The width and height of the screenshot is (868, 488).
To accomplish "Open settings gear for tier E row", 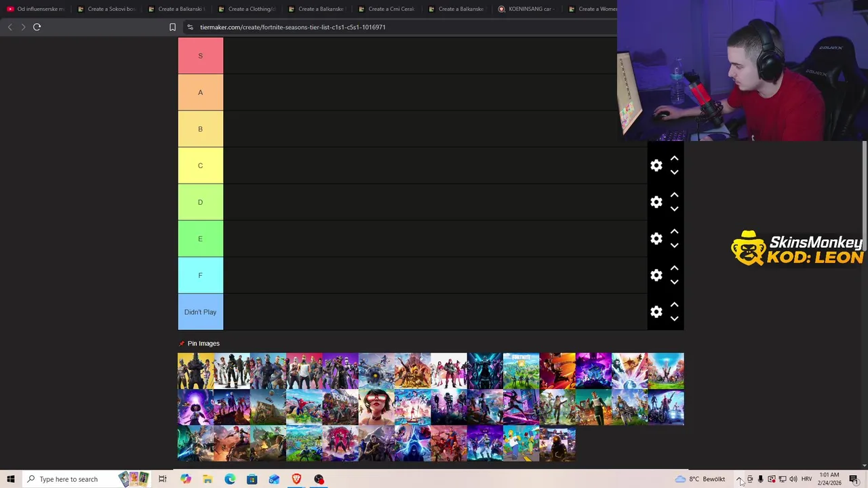I will pos(656,239).
